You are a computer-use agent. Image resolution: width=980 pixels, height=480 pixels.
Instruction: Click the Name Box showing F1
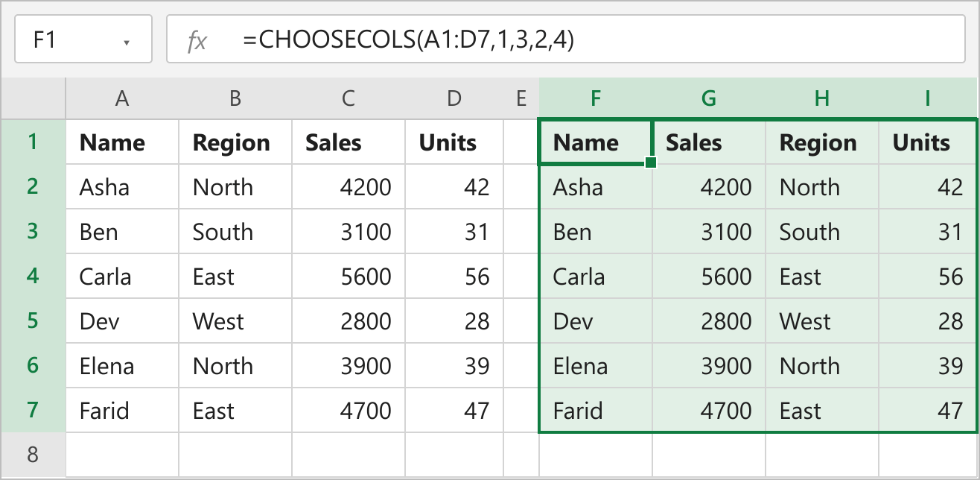pyautogui.click(x=83, y=40)
